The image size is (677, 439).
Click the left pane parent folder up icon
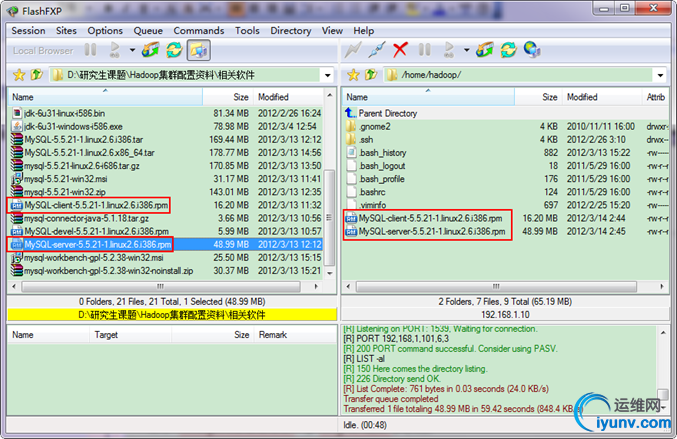click(37, 75)
